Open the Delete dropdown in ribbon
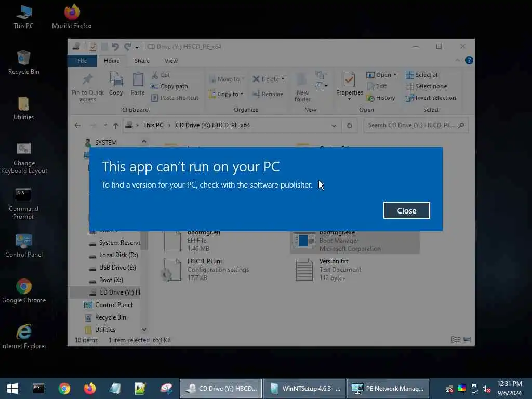 (269, 79)
